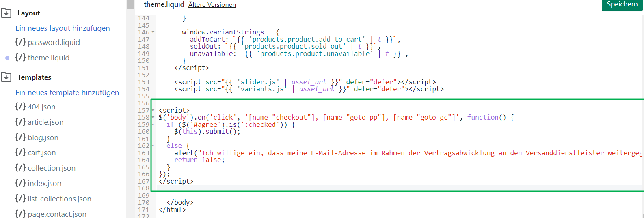Fold code at line 157
This screenshot has width=644, height=218.
click(153, 110)
